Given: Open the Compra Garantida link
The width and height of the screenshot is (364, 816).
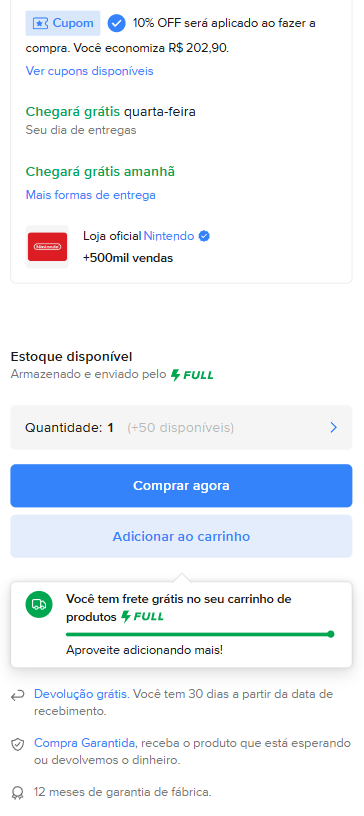Looking at the screenshot, I should [85, 743].
